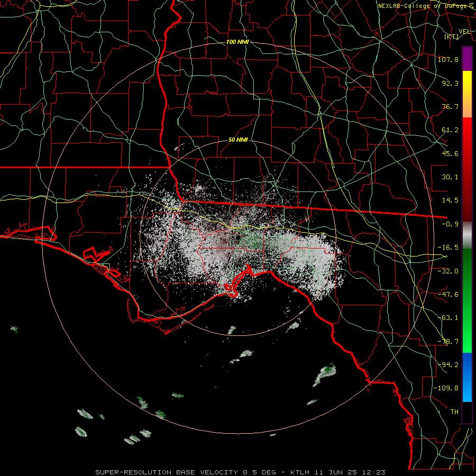Click the TH label on the legend
Screen dimensions: 476x476
pos(454,412)
